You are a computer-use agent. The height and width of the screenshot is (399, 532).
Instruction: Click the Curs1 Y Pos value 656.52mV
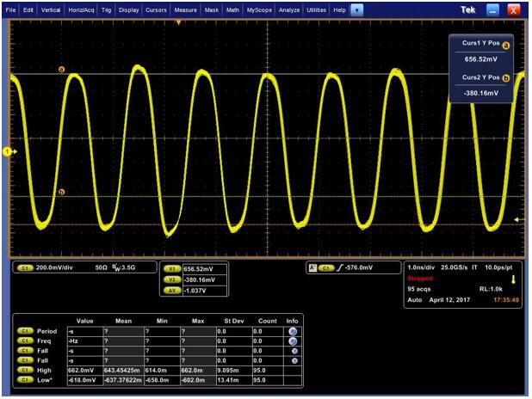(481, 59)
